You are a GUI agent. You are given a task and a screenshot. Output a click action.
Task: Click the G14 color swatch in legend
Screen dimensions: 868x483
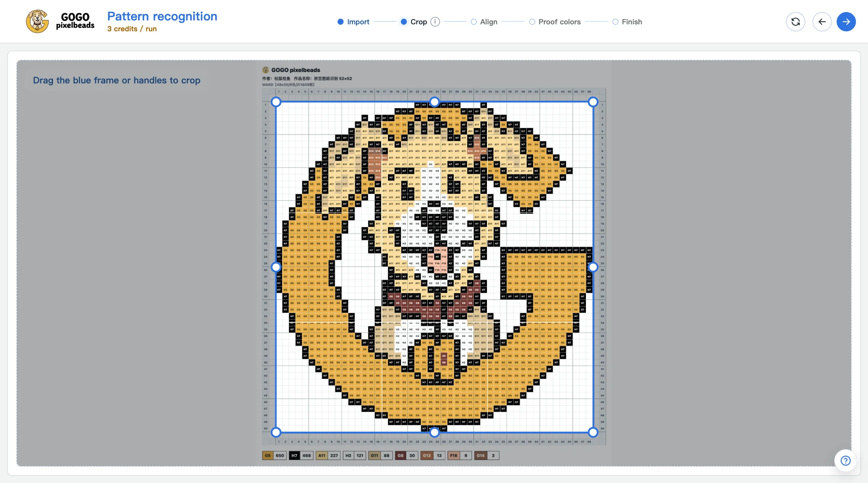(480, 456)
